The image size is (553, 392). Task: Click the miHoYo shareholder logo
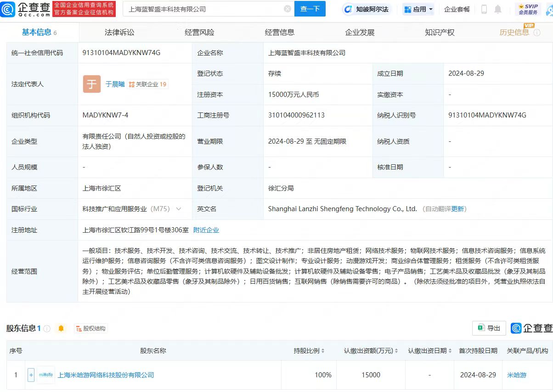[46, 375]
